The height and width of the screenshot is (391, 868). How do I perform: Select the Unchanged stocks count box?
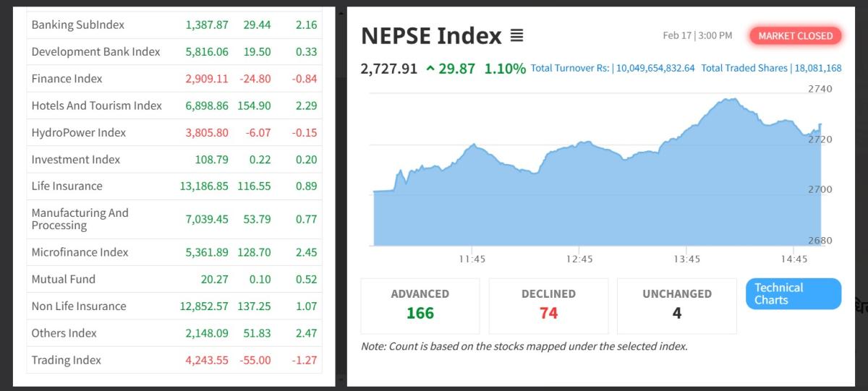[x=676, y=305]
